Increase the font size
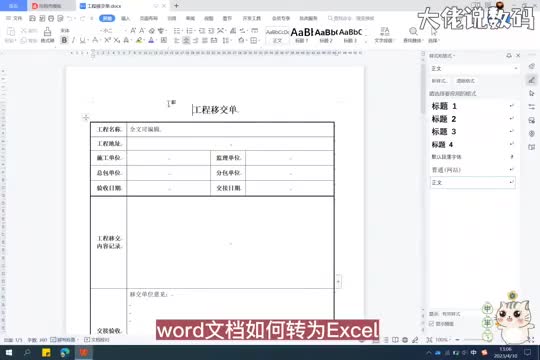 pos(133,31)
